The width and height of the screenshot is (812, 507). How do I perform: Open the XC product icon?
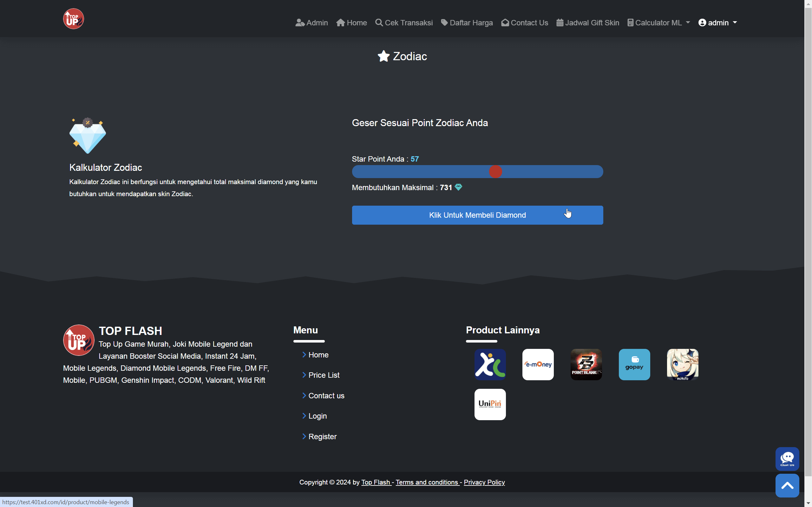click(490, 364)
